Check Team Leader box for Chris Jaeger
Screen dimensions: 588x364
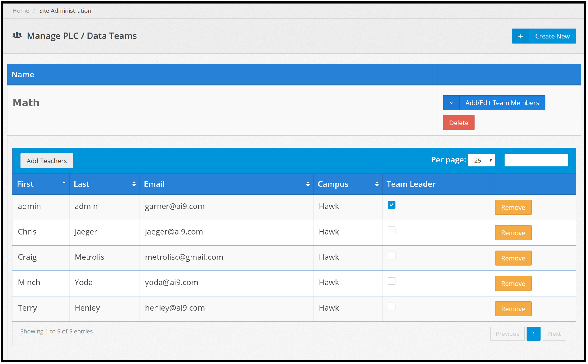tap(391, 230)
